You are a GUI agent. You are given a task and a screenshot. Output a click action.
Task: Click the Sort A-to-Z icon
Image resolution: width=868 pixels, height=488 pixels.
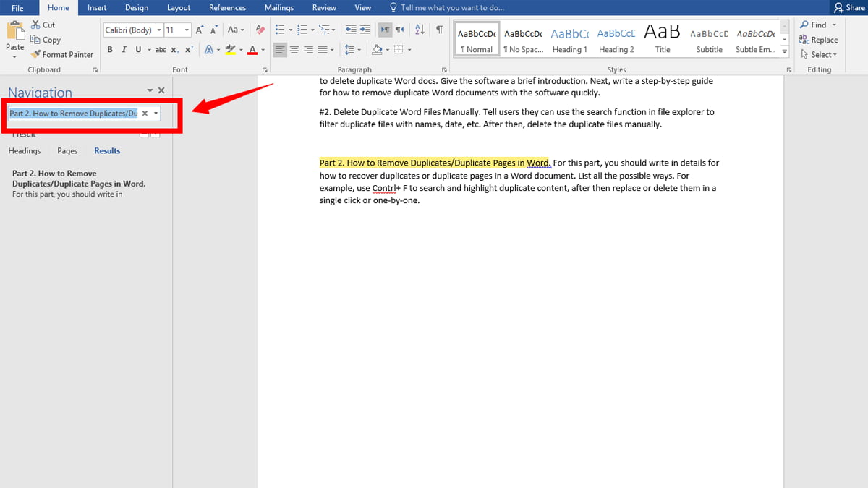pos(420,30)
